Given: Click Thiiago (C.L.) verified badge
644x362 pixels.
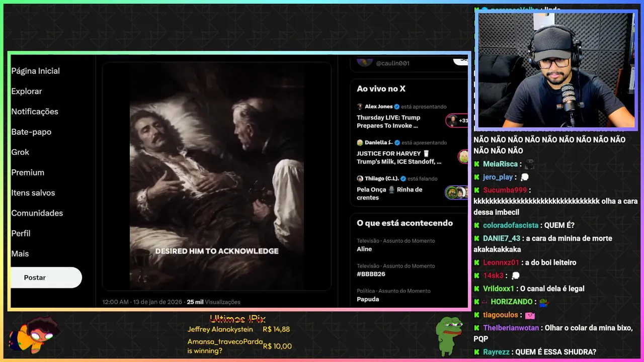Looking at the screenshot, I should (403, 178).
